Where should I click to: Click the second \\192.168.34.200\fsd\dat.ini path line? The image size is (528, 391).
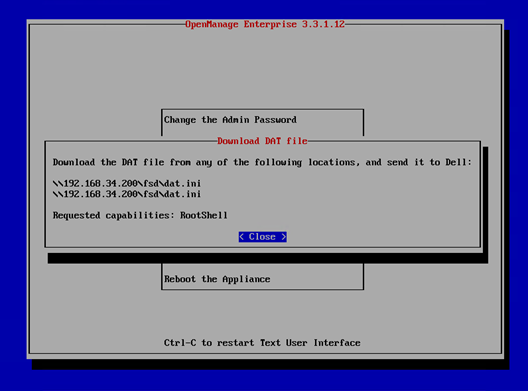[x=127, y=194]
